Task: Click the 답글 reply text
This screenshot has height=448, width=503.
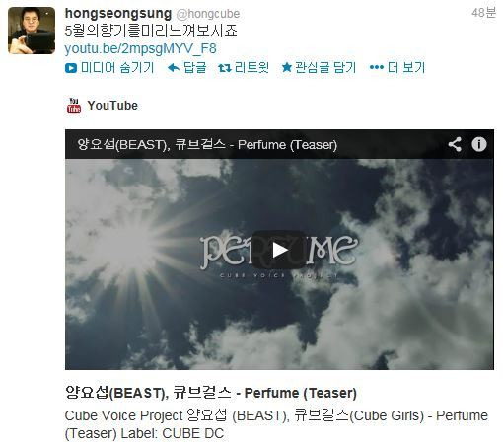Action: click(x=194, y=68)
